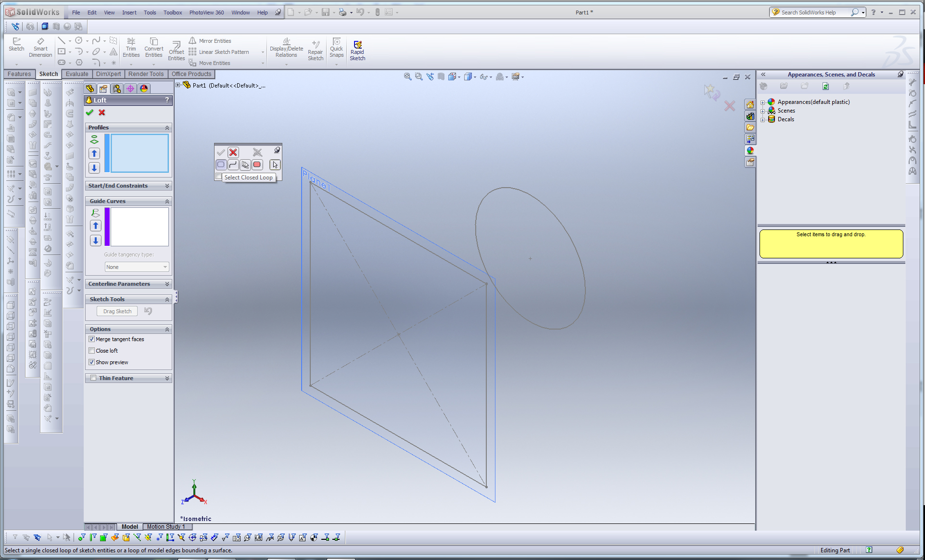Open the Insert menu
Viewport: 925px width, 560px height.
pos(129,13)
